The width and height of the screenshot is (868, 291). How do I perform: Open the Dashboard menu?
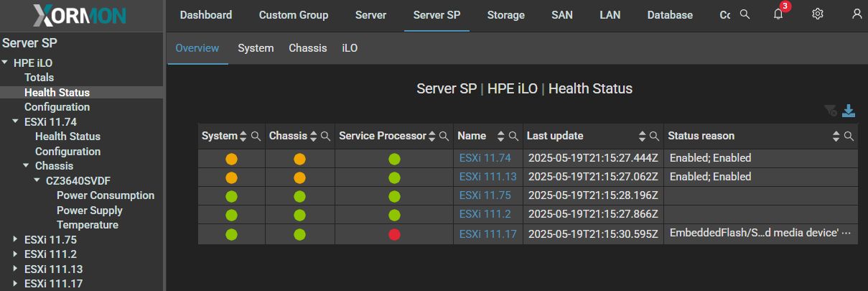[x=206, y=14]
